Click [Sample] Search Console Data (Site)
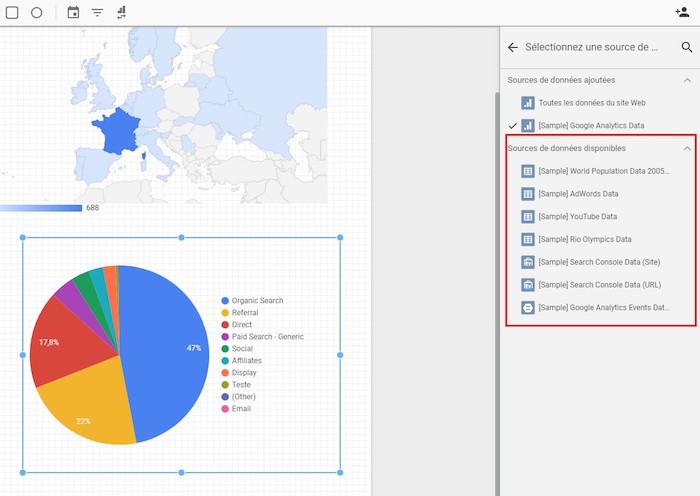Image resolution: width=700 pixels, height=496 pixels. pos(598,262)
